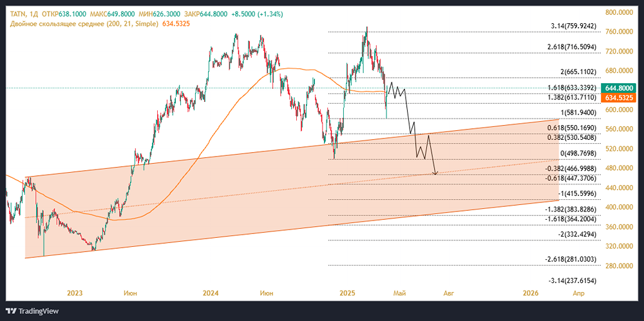This screenshot has width=644, height=321.
Task: Click the 2024 label on time axis
Action: 211,293
